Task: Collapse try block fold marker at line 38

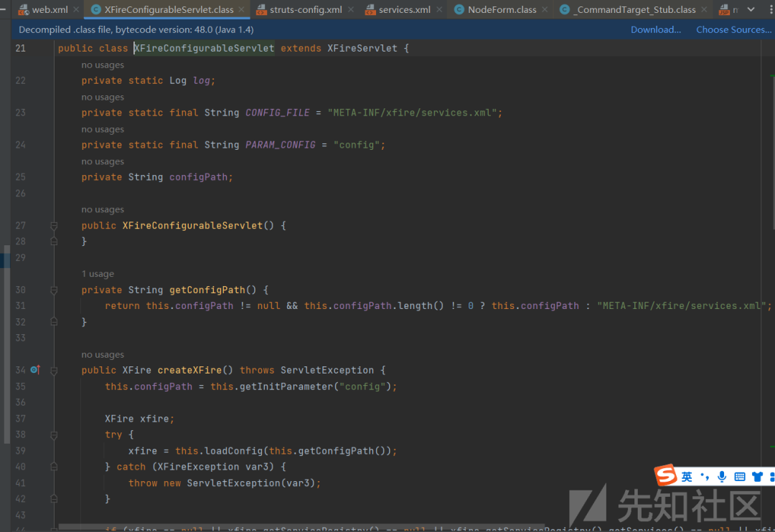Action: tap(54, 435)
